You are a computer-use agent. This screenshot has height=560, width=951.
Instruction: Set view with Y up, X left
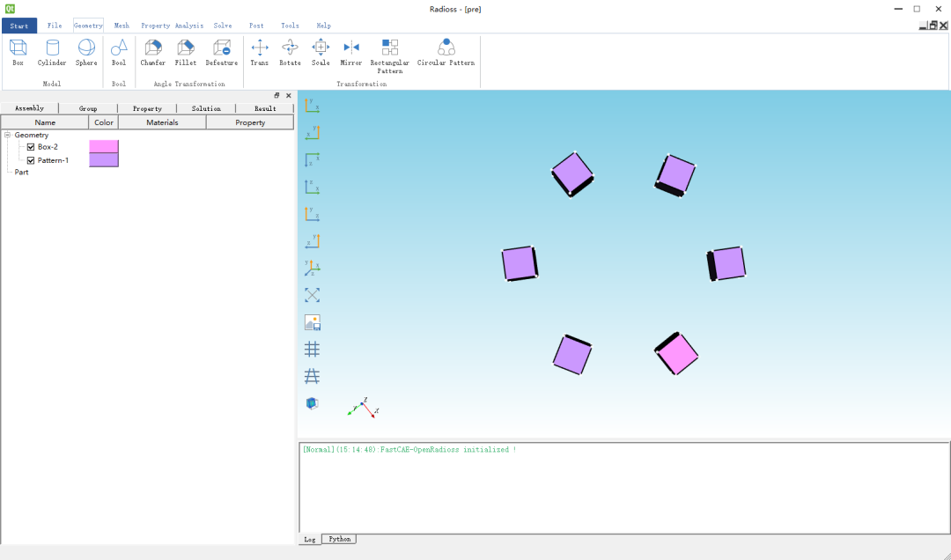pos(312,133)
